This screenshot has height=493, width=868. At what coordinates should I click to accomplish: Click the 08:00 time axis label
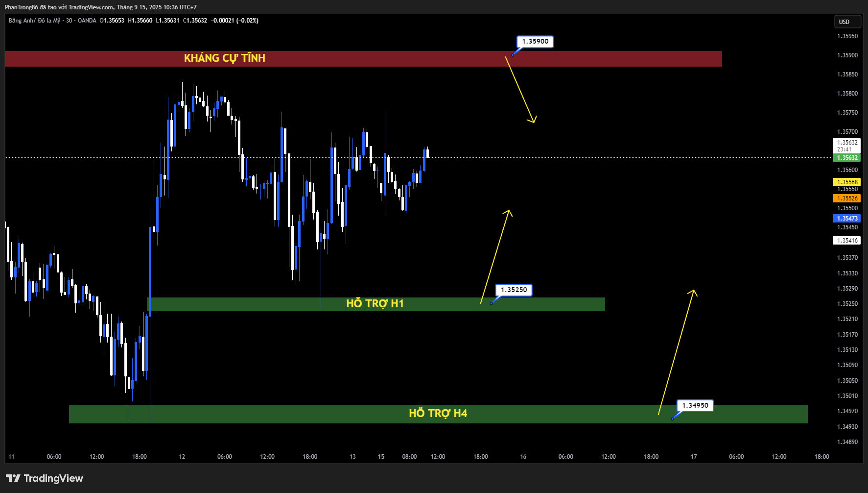(x=410, y=457)
